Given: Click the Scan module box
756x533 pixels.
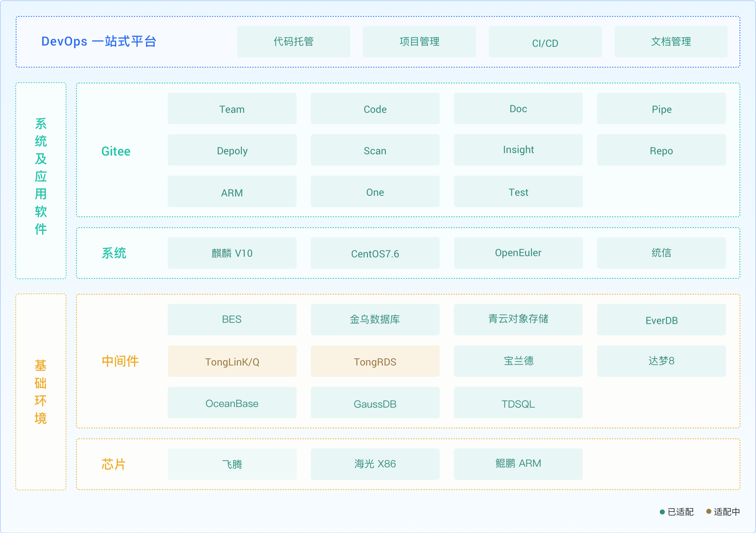Looking at the screenshot, I should pyautogui.click(x=375, y=150).
